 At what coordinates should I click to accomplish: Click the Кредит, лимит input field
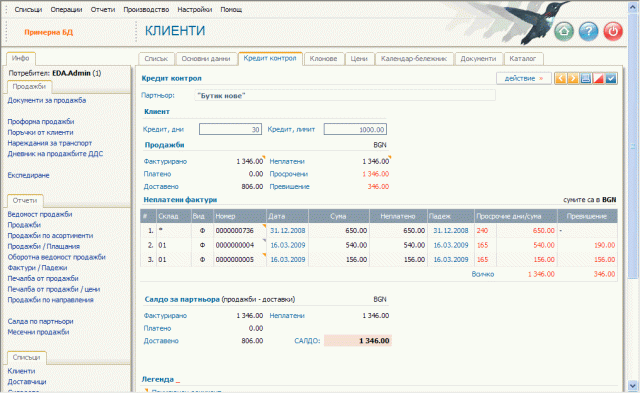coord(355,129)
